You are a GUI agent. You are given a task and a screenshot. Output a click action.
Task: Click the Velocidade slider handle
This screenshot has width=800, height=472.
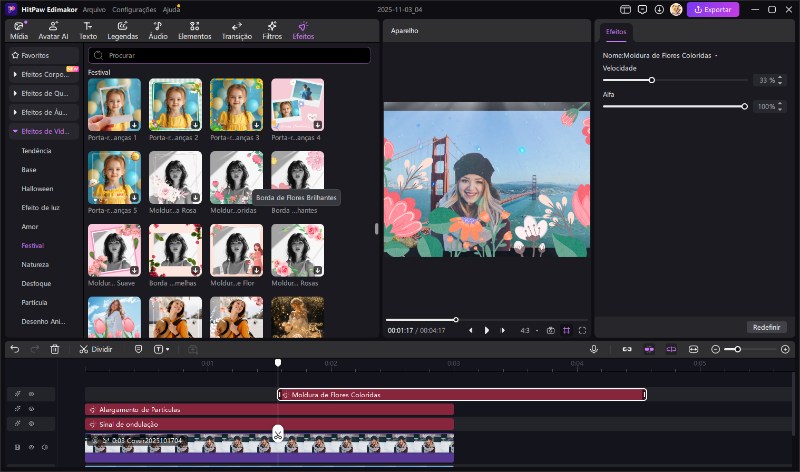coord(652,80)
